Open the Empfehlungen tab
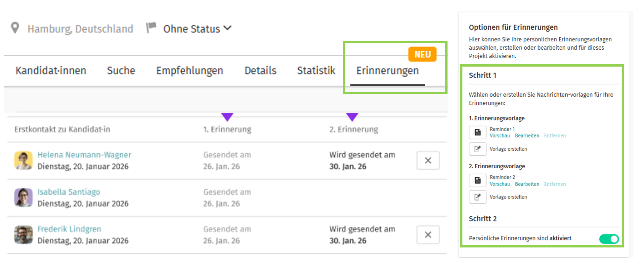Image resolution: width=644 pixels, height=267 pixels. coord(190,71)
